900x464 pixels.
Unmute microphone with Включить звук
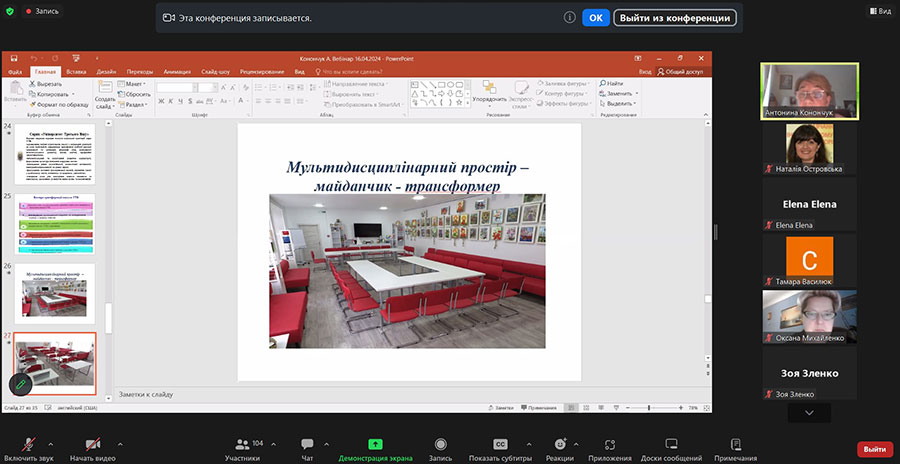[x=29, y=444]
